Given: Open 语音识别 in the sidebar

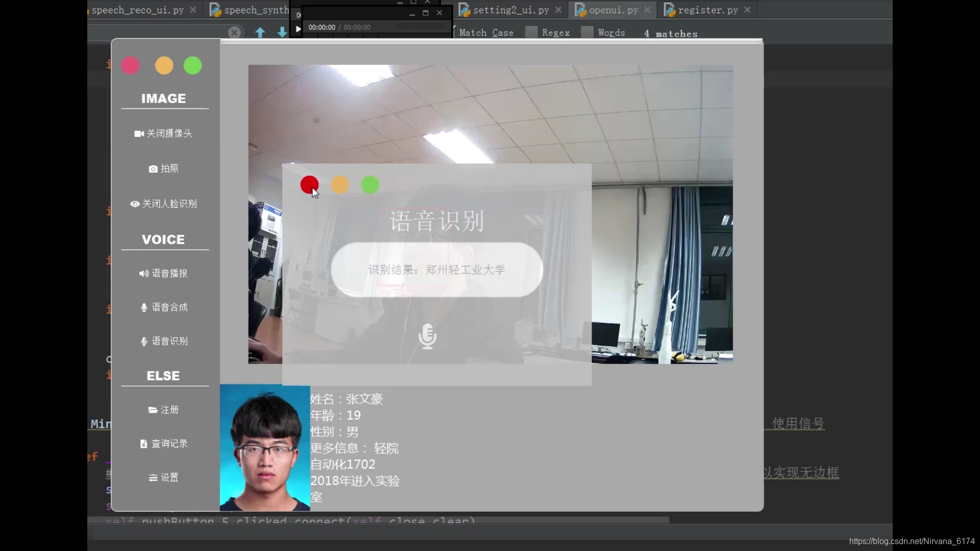Looking at the screenshot, I should pyautogui.click(x=163, y=341).
